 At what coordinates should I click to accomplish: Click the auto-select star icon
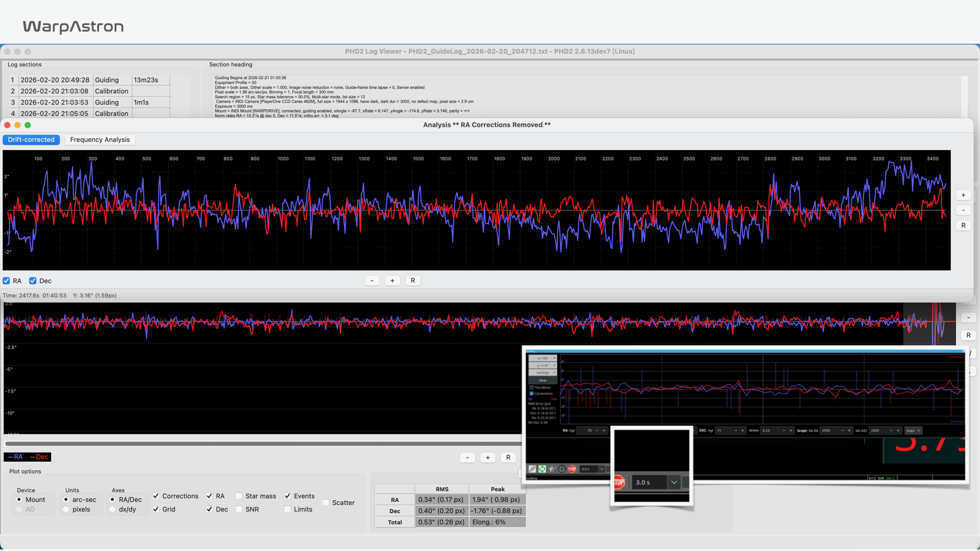[x=552, y=469]
